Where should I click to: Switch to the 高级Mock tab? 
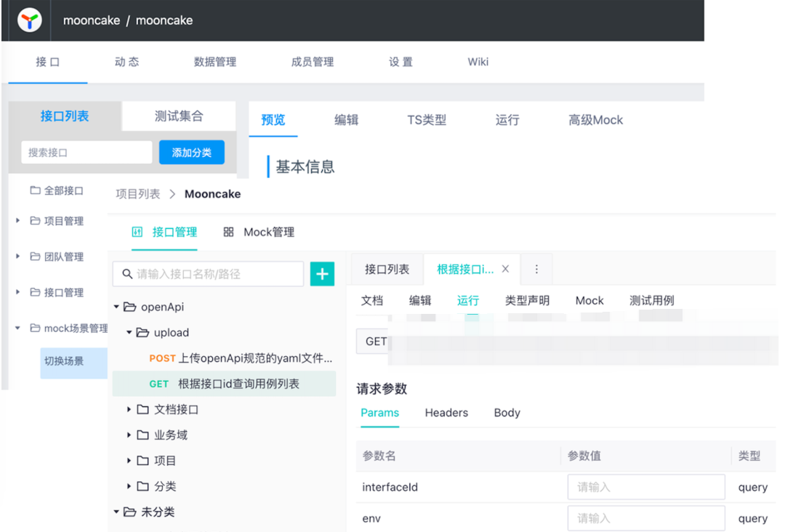[x=595, y=120]
